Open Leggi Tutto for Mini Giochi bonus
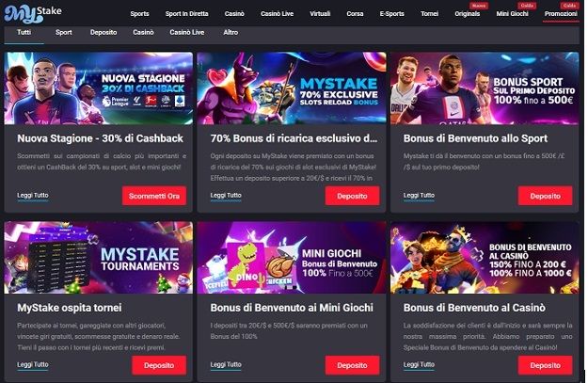Image resolution: width=588 pixels, height=383 pixels. [x=226, y=364]
